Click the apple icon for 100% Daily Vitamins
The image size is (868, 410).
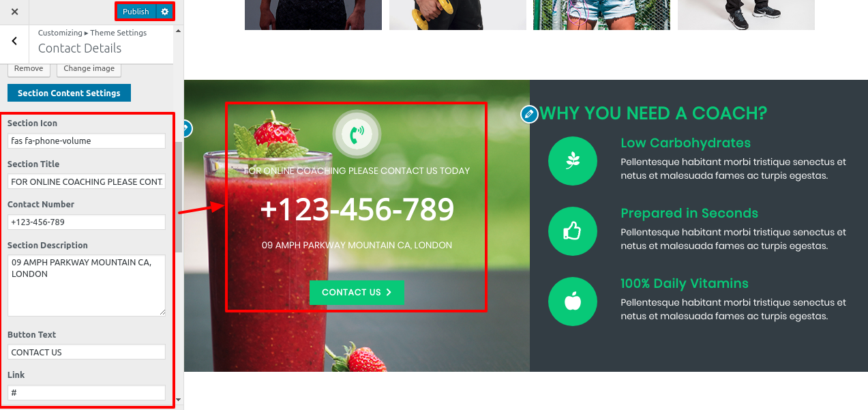573,302
